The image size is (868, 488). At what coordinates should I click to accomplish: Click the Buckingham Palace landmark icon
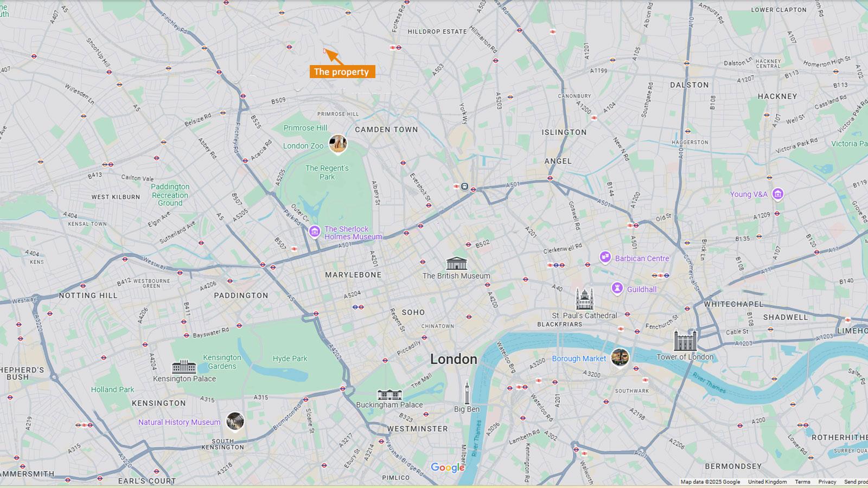[390, 395]
